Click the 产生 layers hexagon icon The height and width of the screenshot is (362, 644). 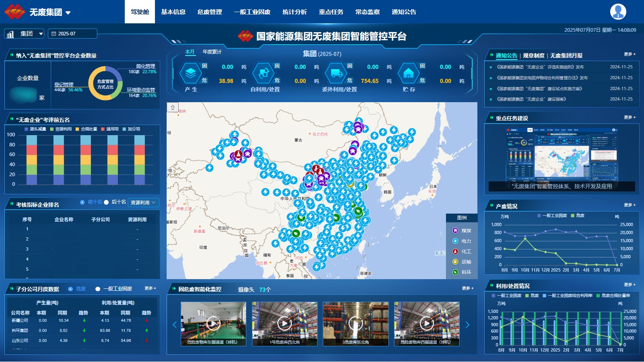point(190,73)
